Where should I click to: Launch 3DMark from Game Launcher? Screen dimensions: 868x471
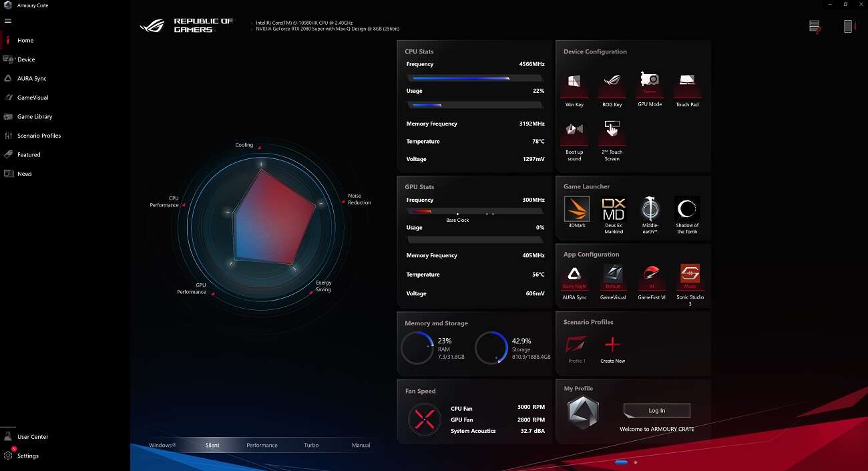[x=576, y=209]
